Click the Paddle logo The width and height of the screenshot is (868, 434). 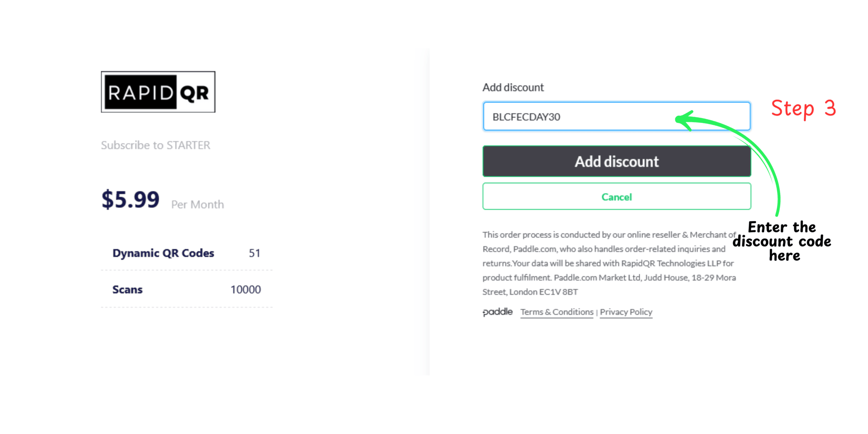point(497,311)
